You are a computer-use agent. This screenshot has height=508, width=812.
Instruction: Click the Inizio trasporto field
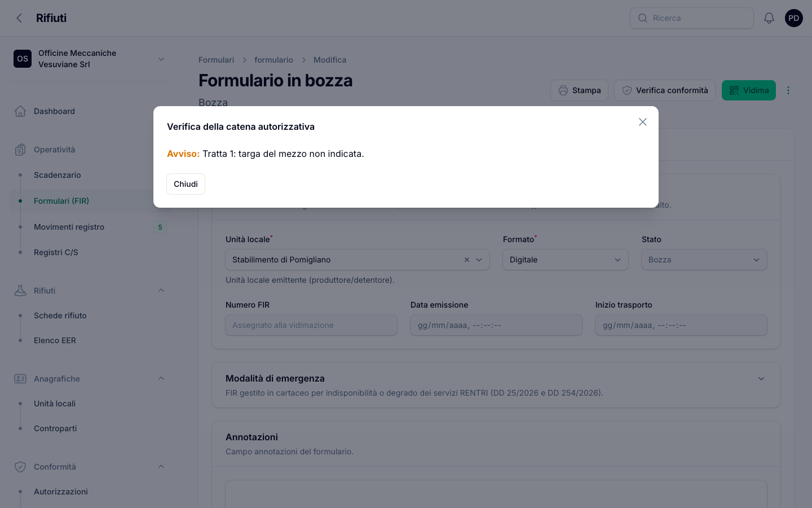(681, 325)
